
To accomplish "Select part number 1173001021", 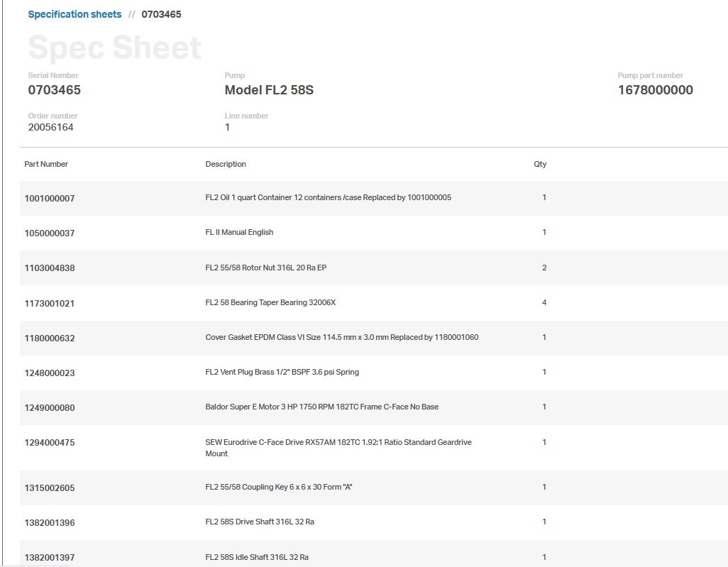I will 50,304.
